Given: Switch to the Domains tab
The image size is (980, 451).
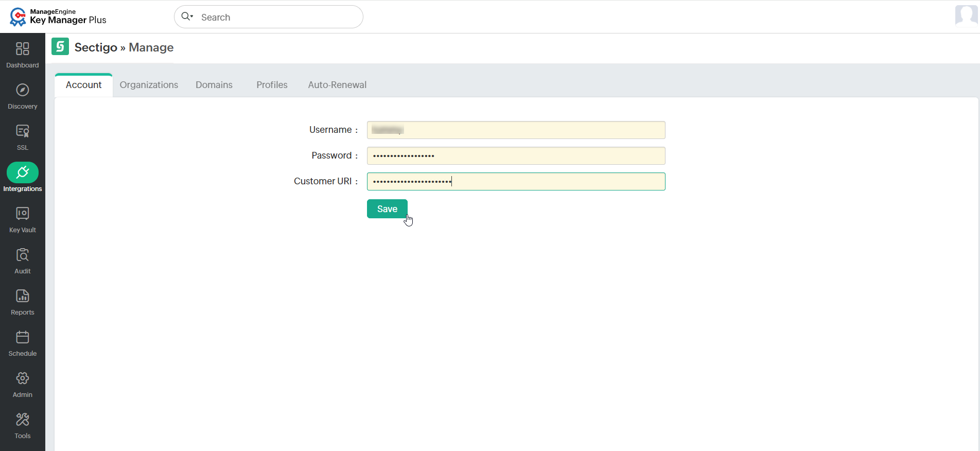Looking at the screenshot, I should tap(214, 85).
